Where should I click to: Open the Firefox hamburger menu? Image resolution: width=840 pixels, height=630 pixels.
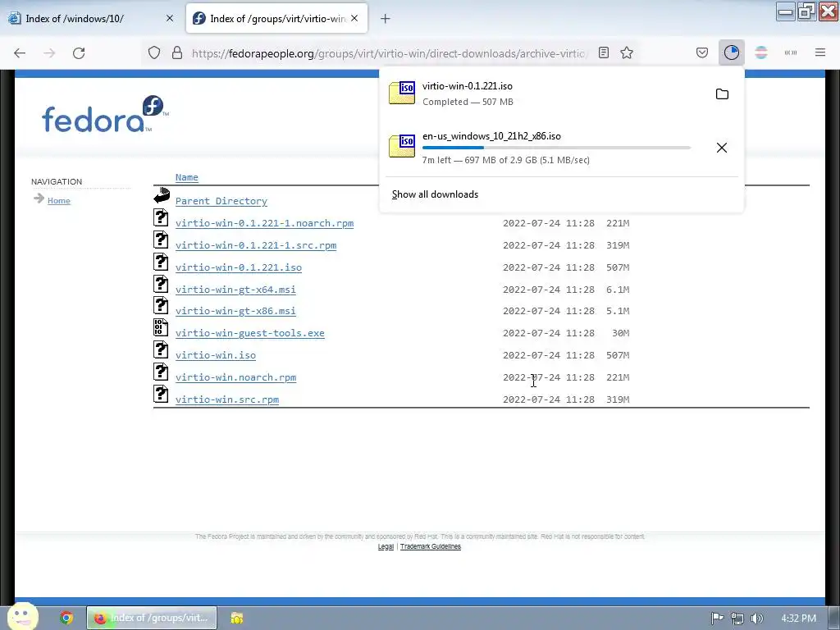pos(820,52)
